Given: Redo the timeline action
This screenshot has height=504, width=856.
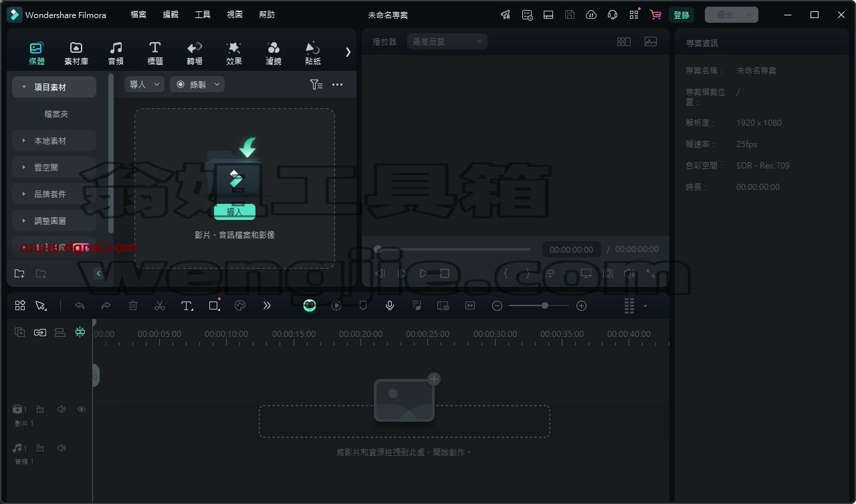Looking at the screenshot, I should point(106,305).
